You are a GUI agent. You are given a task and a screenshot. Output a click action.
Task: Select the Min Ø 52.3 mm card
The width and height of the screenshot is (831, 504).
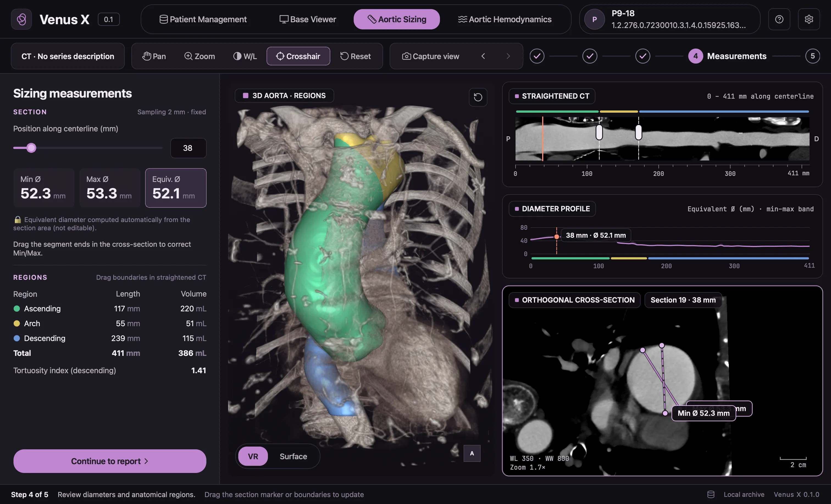coord(44,188)
